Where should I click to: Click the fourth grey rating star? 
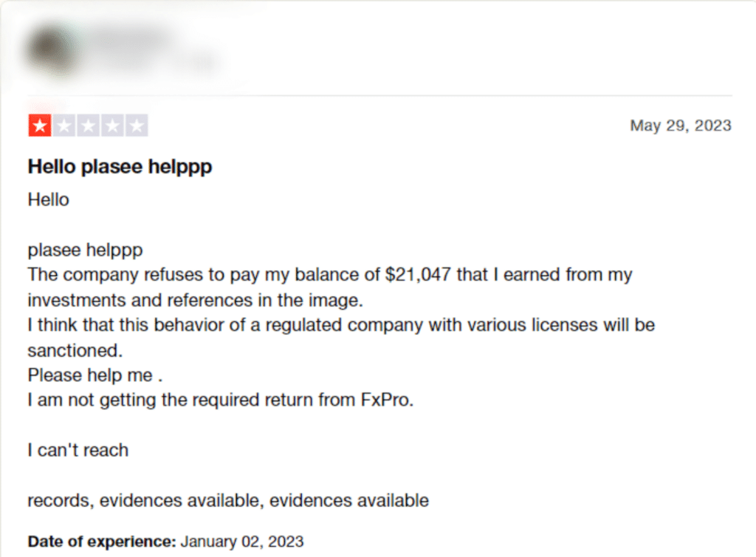pos(112,126)
